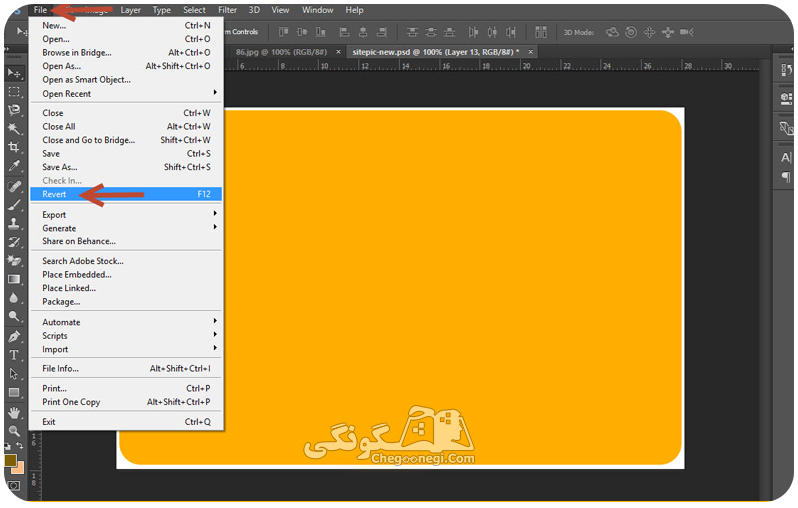
Task: Click New... in the File menu
Action: (x=126, y=25)
